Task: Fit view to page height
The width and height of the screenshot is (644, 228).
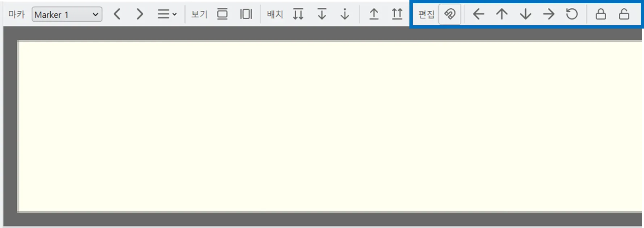Action: [x=222, y=14]
